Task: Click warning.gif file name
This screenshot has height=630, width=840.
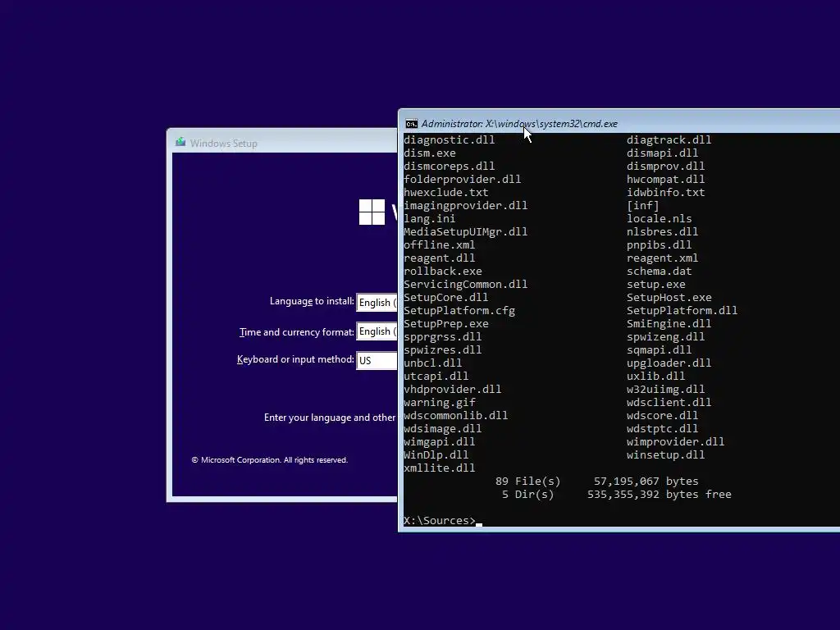Action: [x=440, y=402]
